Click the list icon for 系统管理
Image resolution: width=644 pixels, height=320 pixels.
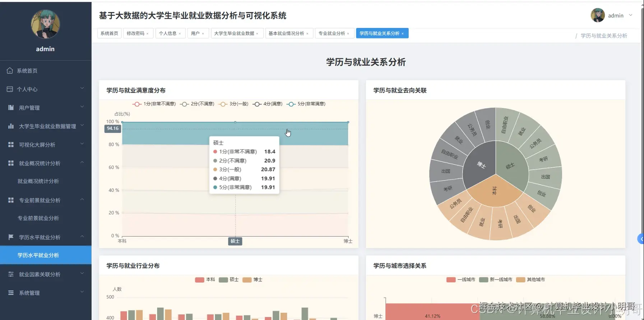[11, 293]
